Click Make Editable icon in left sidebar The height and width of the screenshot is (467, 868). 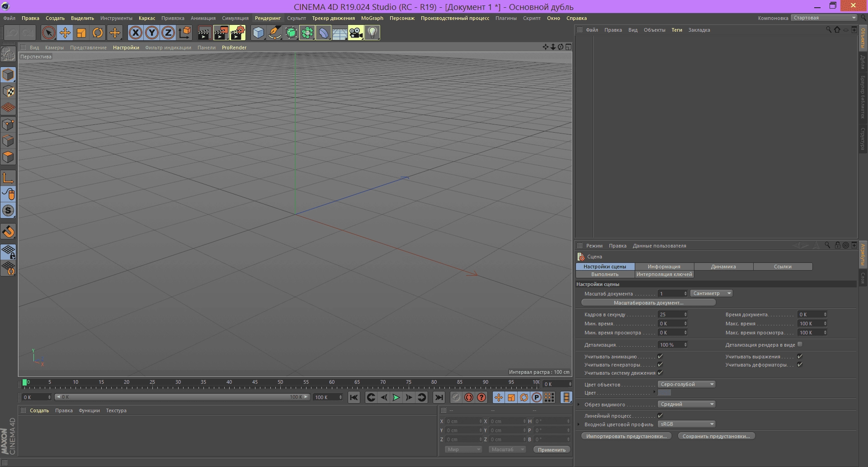[x=8, y=54]
